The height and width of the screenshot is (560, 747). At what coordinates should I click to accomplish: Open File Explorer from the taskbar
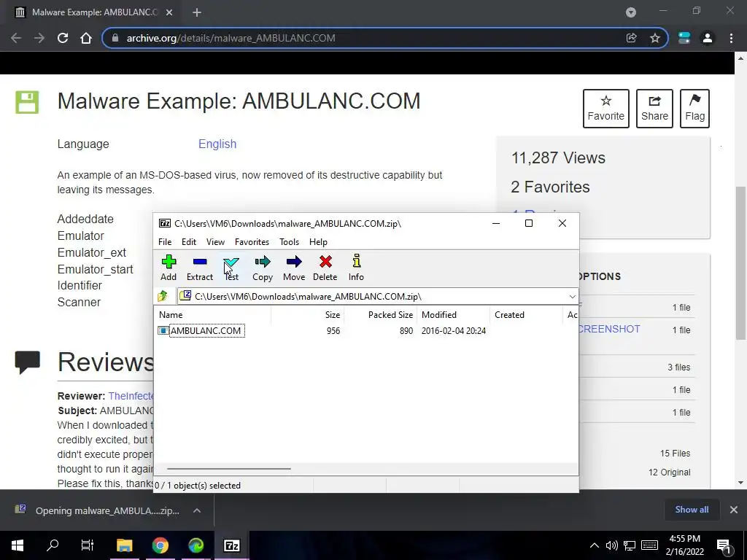coord(124,545)
